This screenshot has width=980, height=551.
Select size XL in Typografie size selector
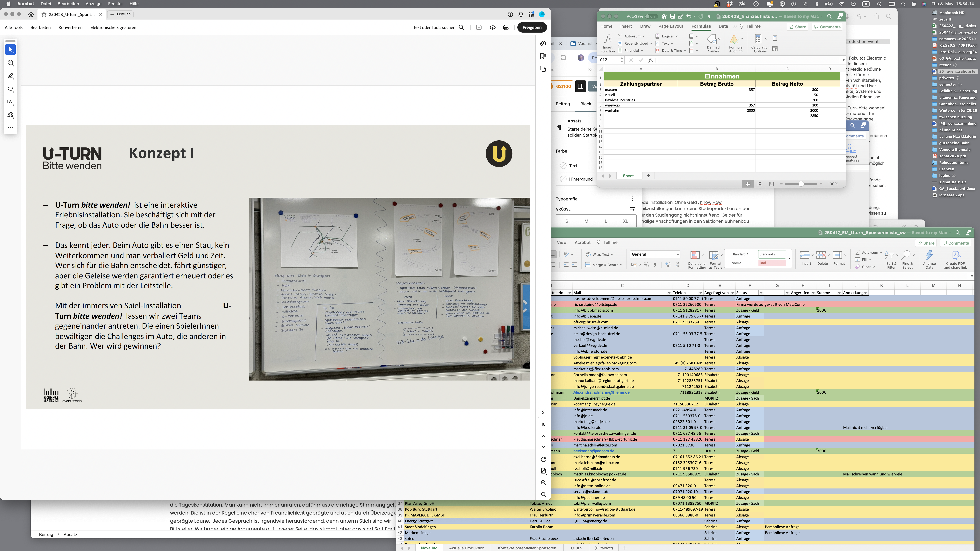625,221
